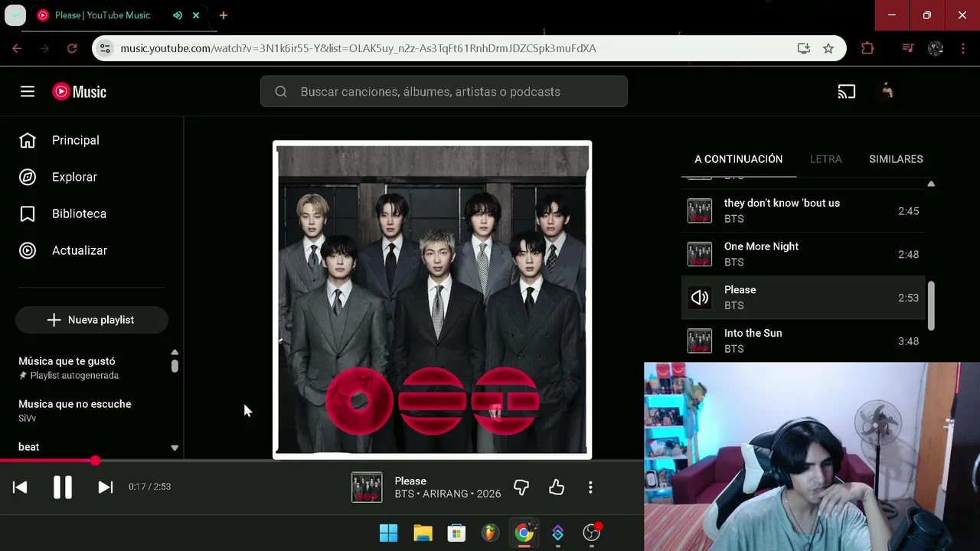Pause the current song

(x=62, y=487)
